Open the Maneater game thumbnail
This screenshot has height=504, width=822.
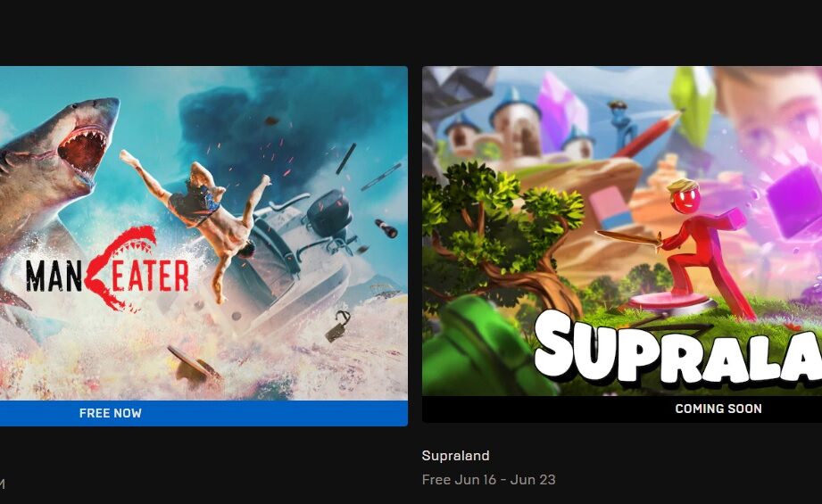pyautogui.click(x=203, y=233)
